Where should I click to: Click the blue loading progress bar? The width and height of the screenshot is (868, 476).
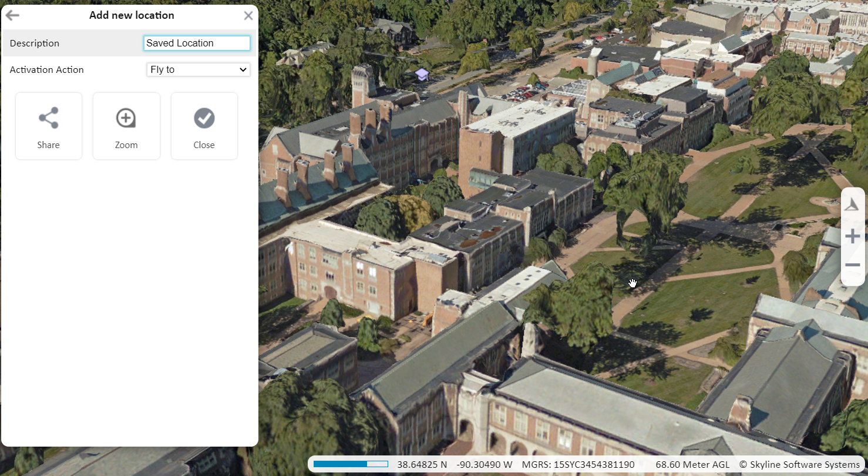point(351,464)
